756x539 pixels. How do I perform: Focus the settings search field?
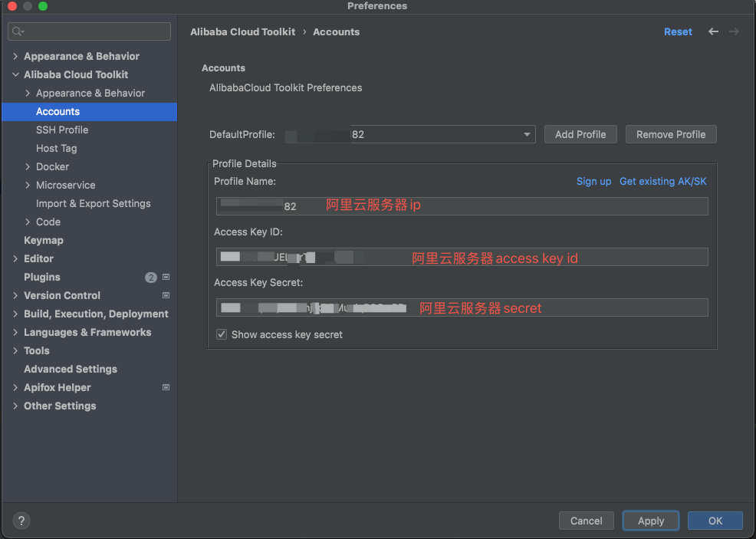pos(89,31)
